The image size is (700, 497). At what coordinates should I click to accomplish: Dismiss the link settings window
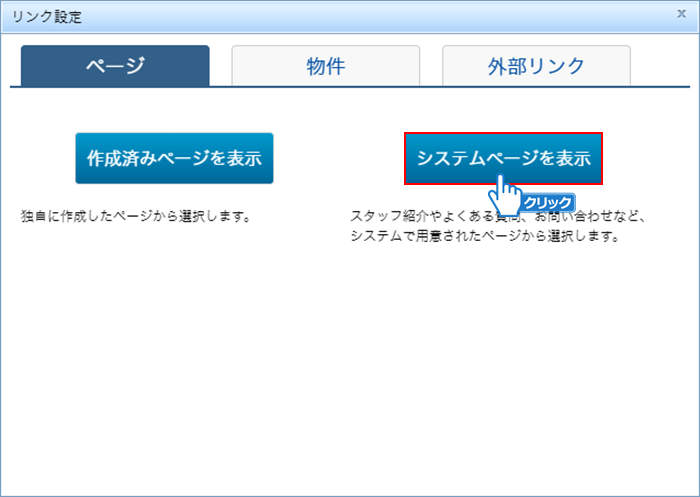click(x=682, y=15)
